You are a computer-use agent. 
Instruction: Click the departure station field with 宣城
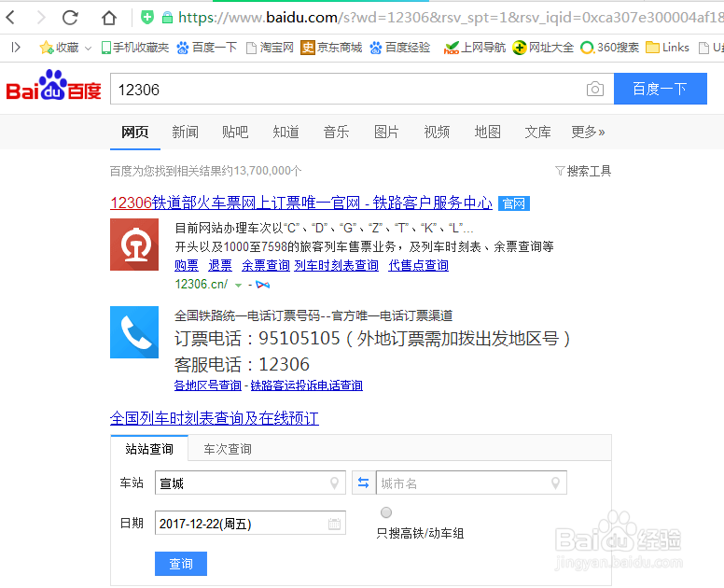(250, 483)
